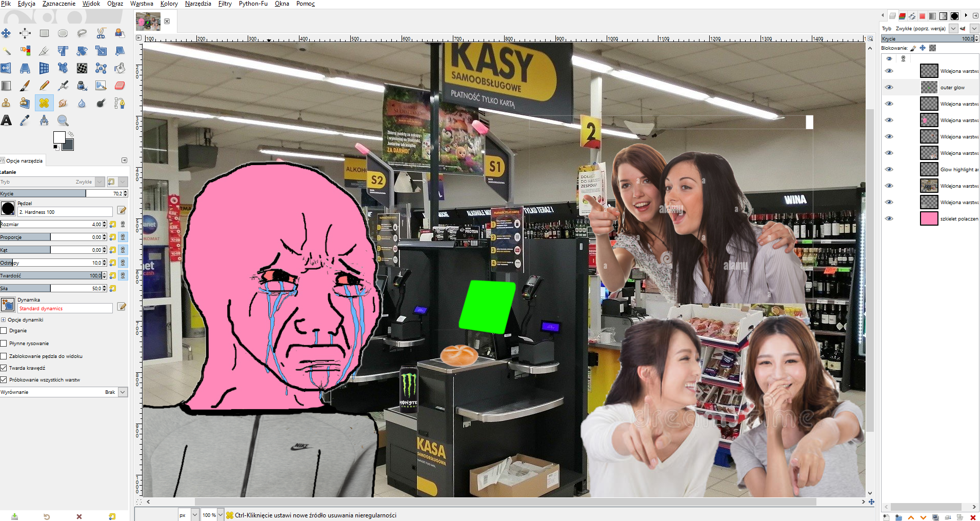Delete layer with the red X button

[973, 517]
